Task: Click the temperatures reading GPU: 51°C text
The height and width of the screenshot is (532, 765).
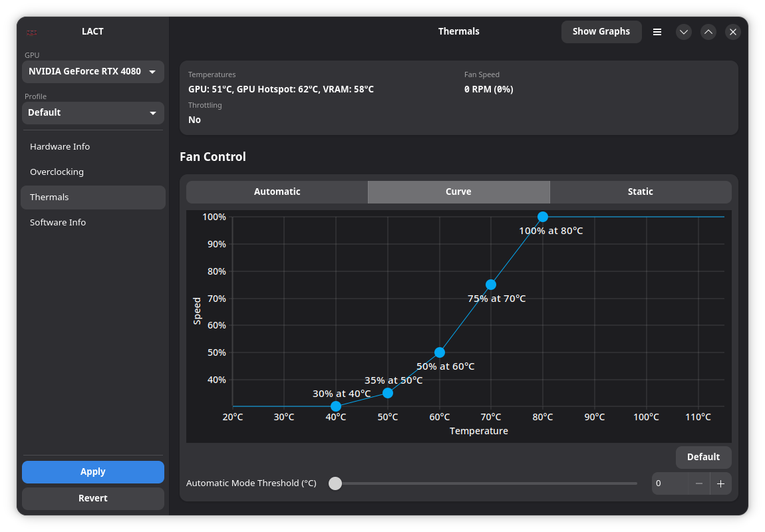Action: (281, 89)
